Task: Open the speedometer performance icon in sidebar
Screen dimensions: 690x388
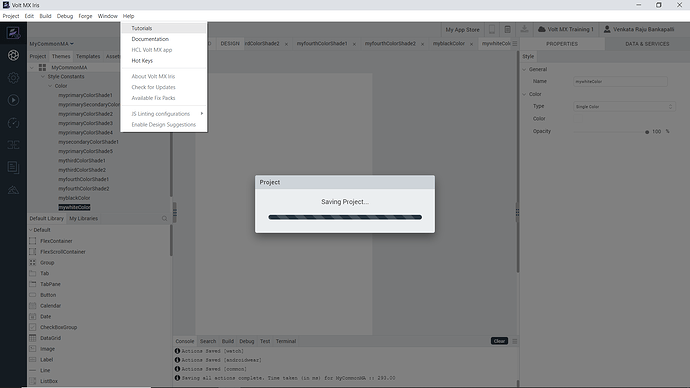Action: [x=13, y=123]
